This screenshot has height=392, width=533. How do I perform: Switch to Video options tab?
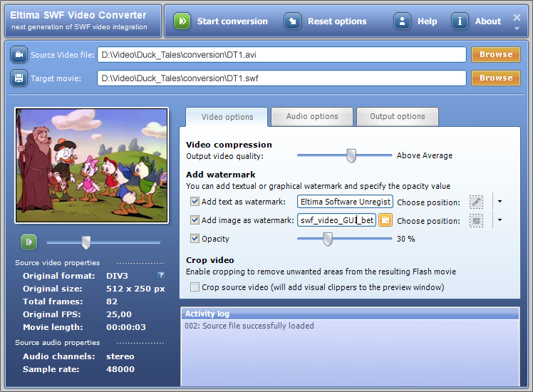coord(227,117)
